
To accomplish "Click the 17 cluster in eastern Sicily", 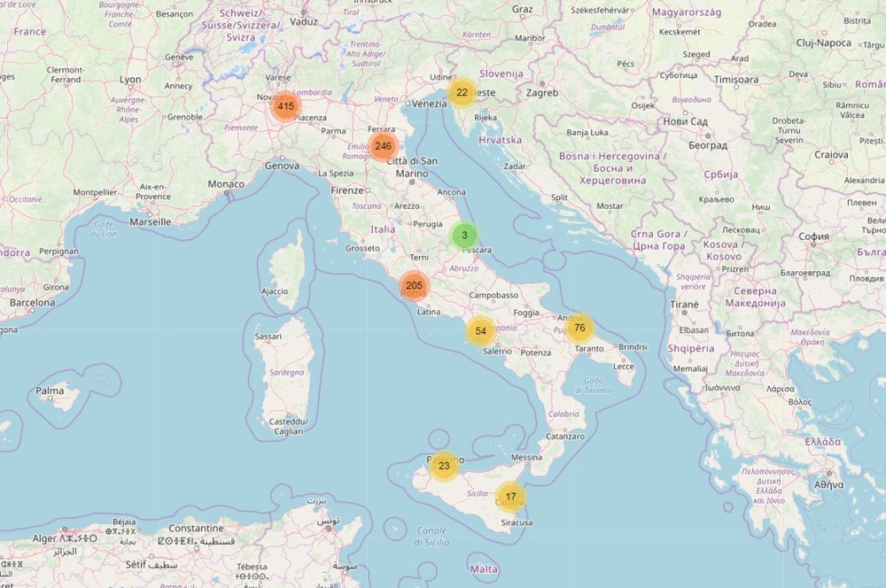I will click(x=510, y=497).
